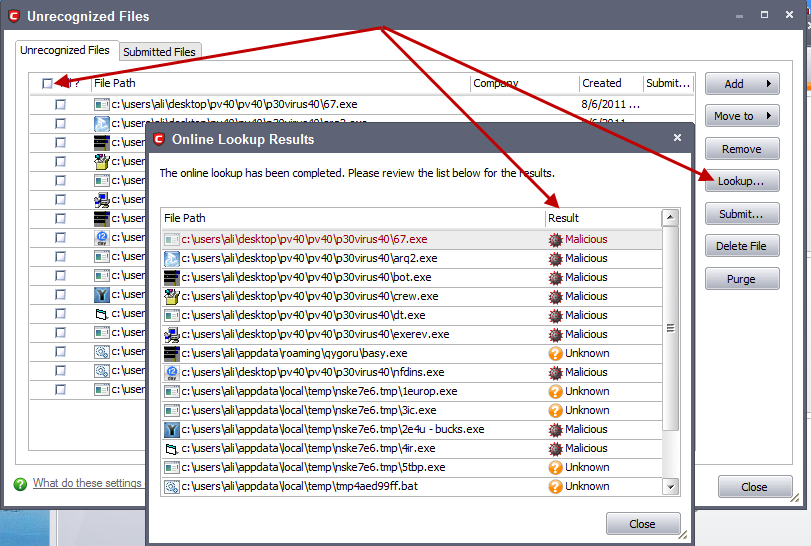Sort by File Path column in lookup results
Image resolution: width=811 pixels, height=546 pixels.
(353, 218)
